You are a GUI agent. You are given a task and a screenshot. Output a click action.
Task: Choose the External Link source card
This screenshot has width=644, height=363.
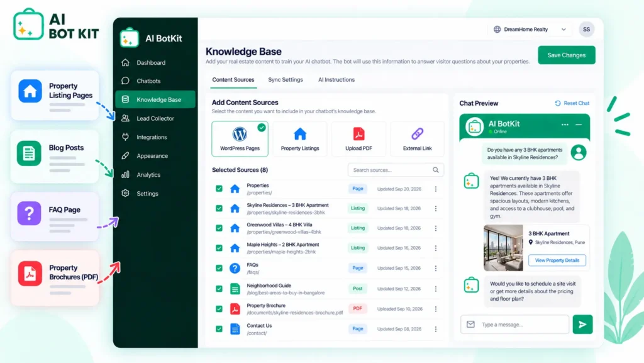click(x=418, y=139)
